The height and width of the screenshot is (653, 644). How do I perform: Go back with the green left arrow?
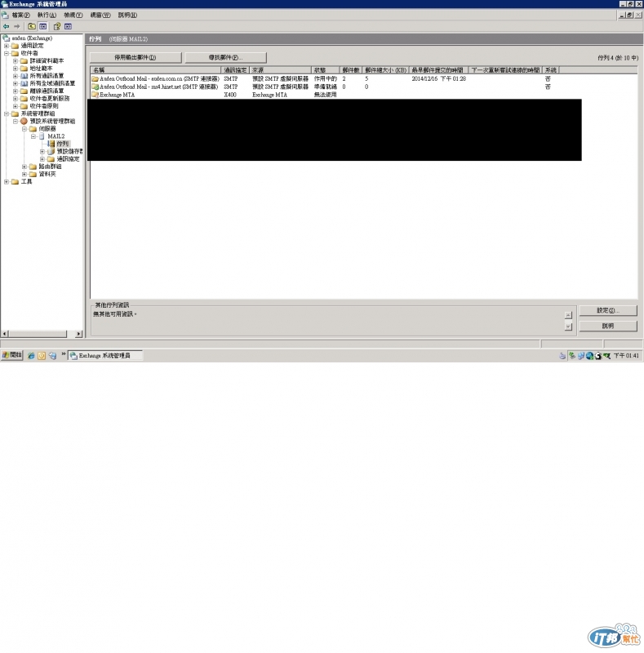point(7,26)
